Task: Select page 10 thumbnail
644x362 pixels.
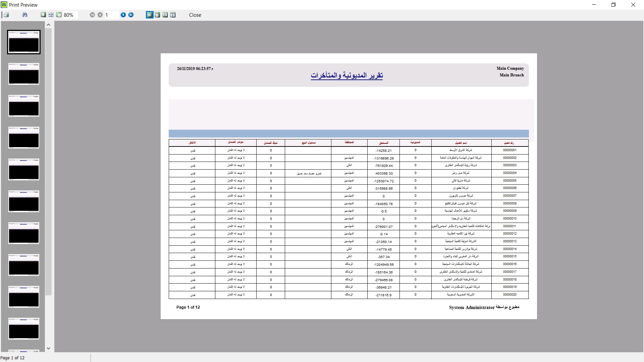Action: tap(24, 328)
